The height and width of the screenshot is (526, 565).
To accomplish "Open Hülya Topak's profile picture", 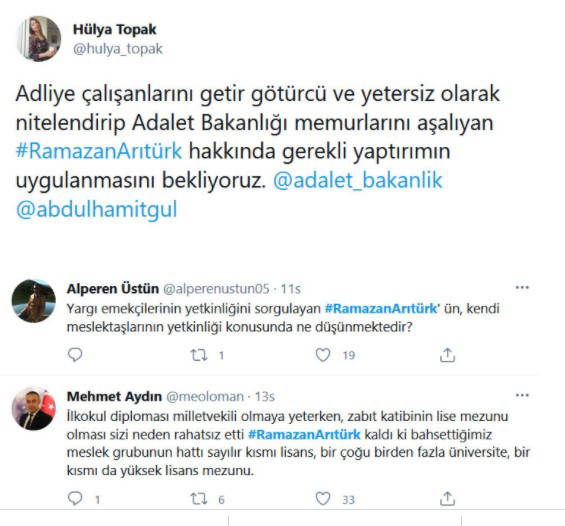I will (x=39, y=39).
